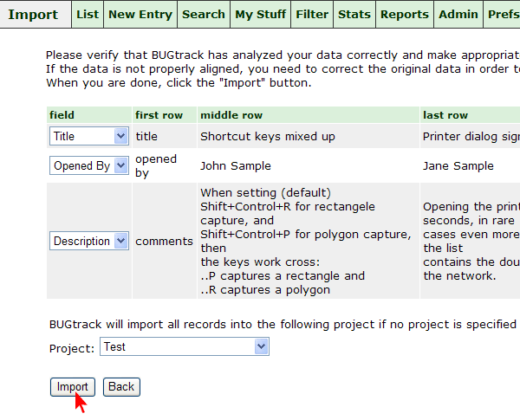This screenshot has height=420, width=520.
Task: Go to the Search tab
Action: tap(204, 14)
